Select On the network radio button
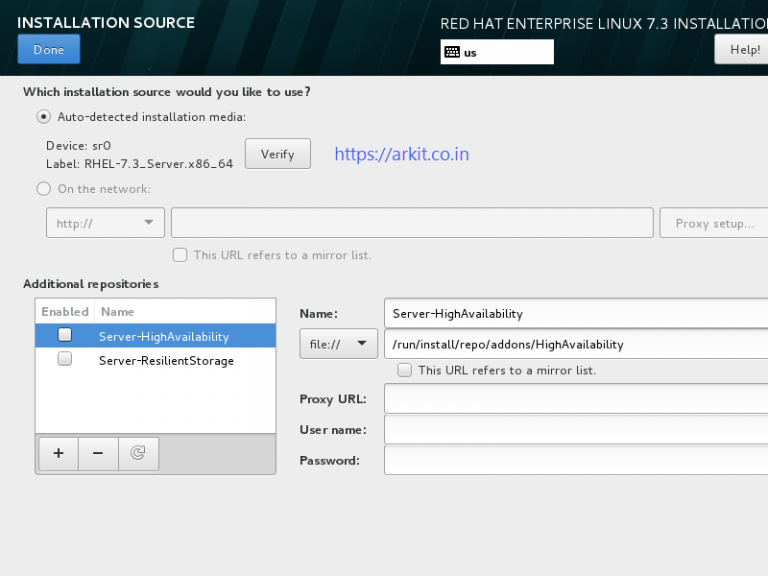Viewport: 768px width, 576px height. (44, 189)
